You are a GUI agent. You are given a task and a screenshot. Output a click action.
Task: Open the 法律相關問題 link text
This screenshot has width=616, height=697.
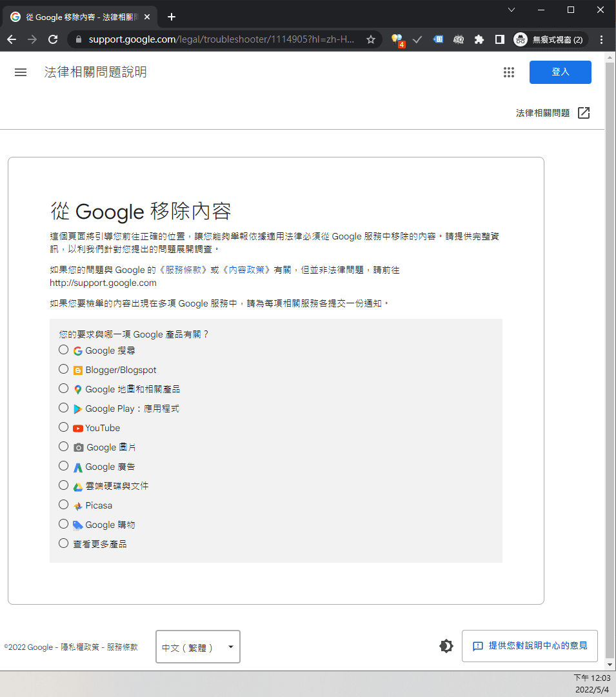click(x=542, y=113)
